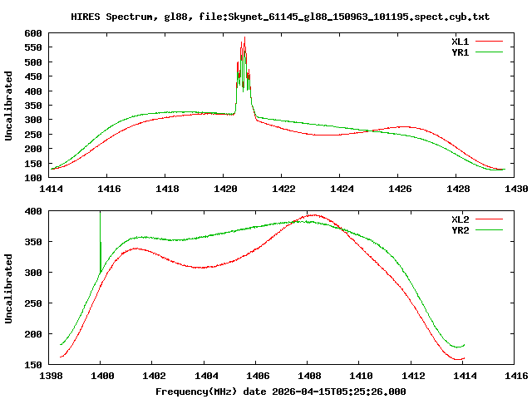
Task: Click the 1430 frequency tick label
Action: 516,189
